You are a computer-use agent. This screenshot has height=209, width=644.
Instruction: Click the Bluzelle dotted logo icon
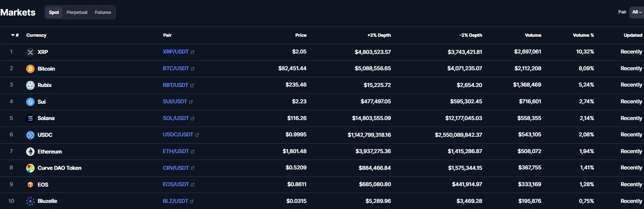pos(30,201)
